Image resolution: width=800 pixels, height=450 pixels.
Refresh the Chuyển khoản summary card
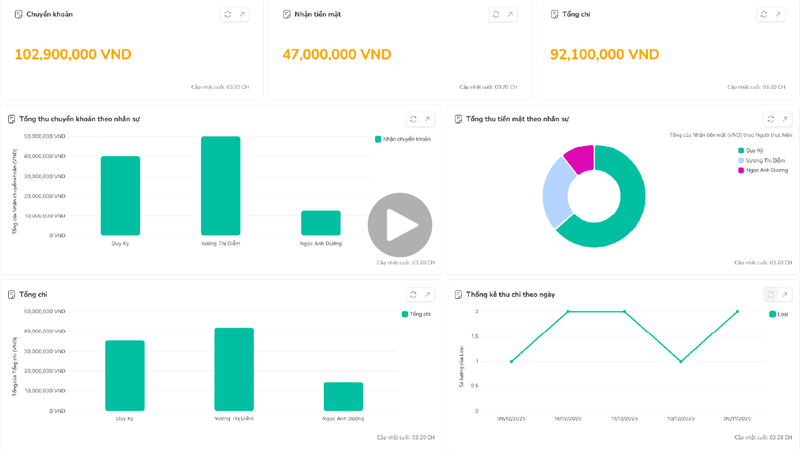click(228, 15)
